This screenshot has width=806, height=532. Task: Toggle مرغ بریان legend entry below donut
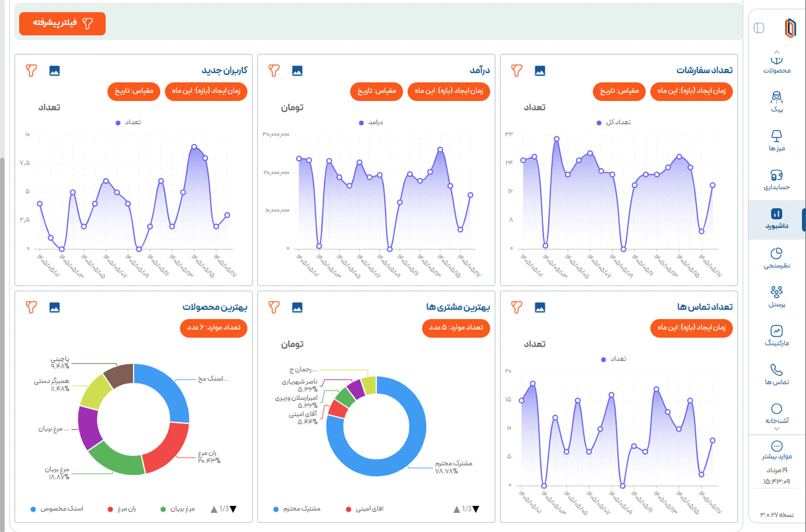point(178,509)
